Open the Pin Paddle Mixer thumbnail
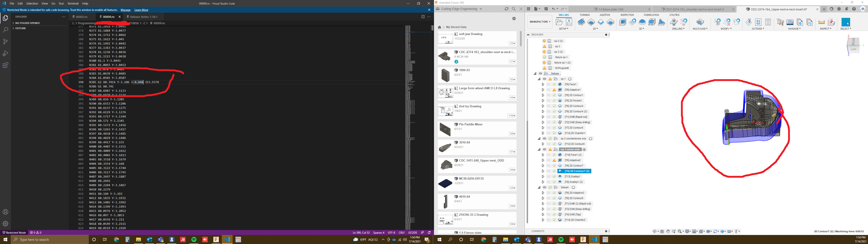Image resolution: width=868 pixels, height=244 pixels. pyautogui.click(x=445, y=129)
